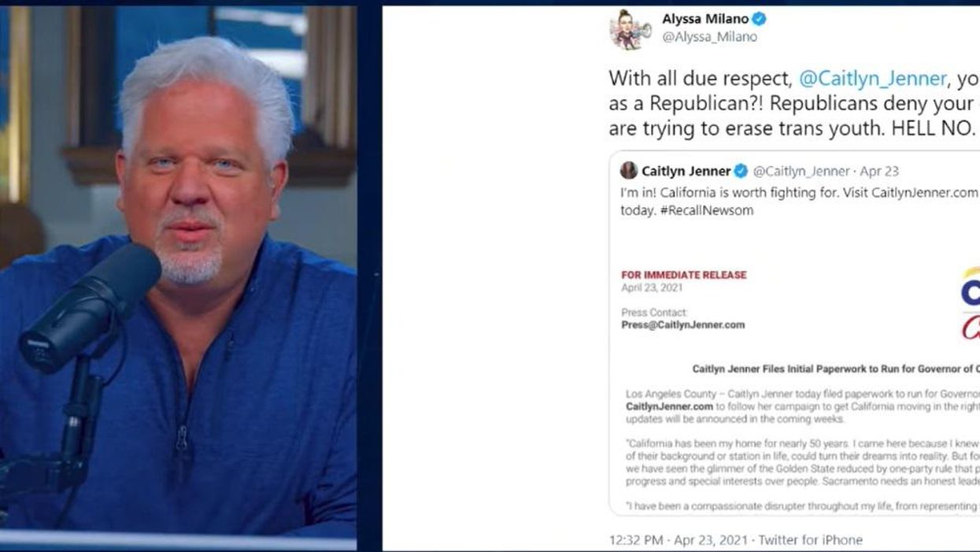Click the 12:32 PM · Apr 23, 2021 timestamp
Viewport: 980px width, 552px height.
(x=680, y=540)
